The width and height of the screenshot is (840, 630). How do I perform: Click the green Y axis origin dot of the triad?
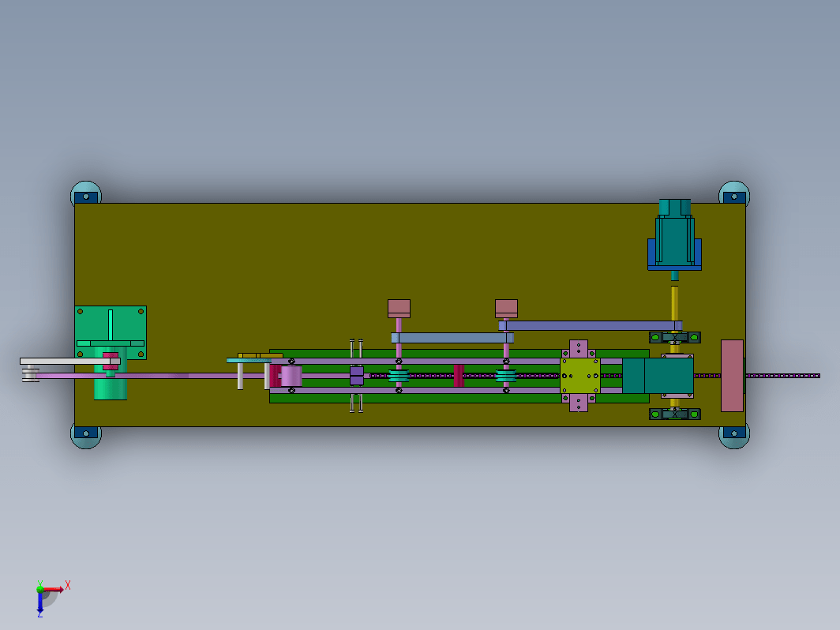pyautogui.click(x=40, y=589)
